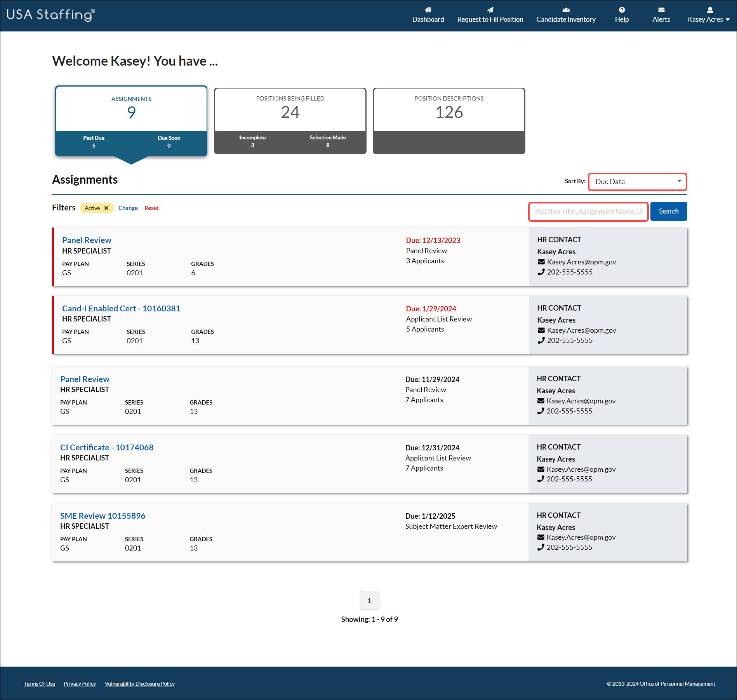
Task: Click the Position Title search field
Action: [588, 211]
